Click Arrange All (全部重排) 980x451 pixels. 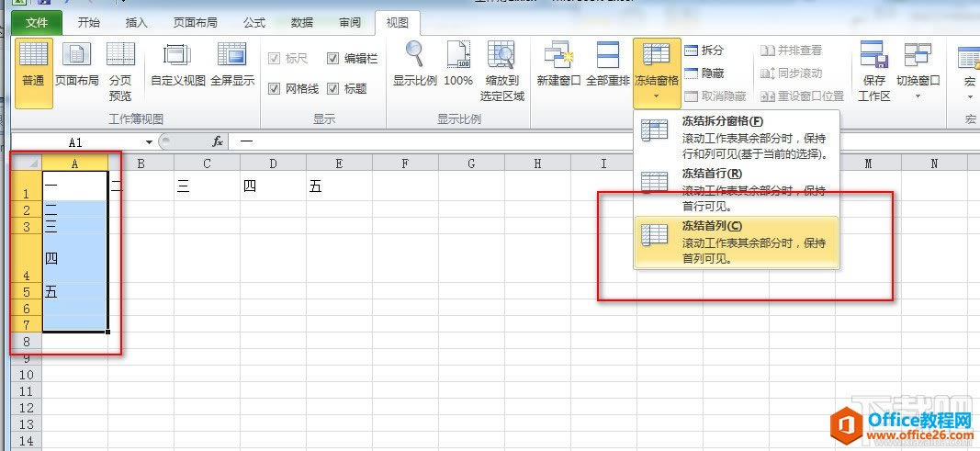click(x=607, y=65)
